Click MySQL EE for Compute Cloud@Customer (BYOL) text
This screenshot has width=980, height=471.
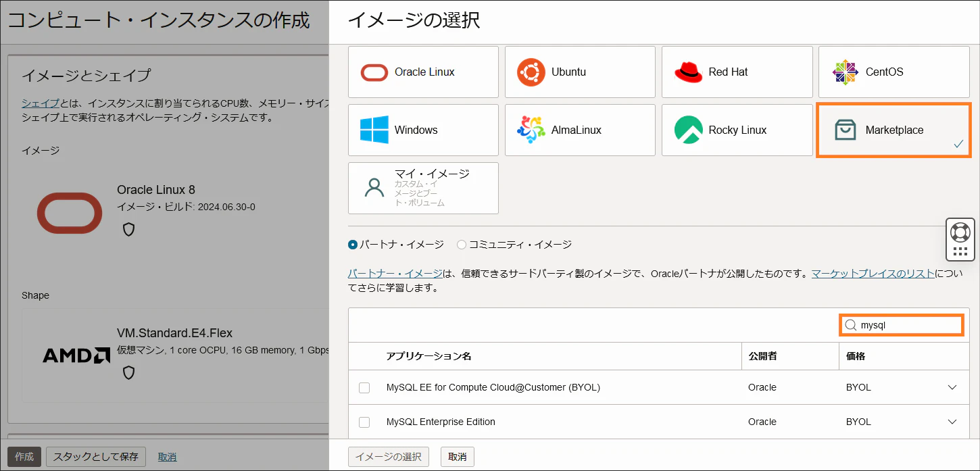coord(493,387)
